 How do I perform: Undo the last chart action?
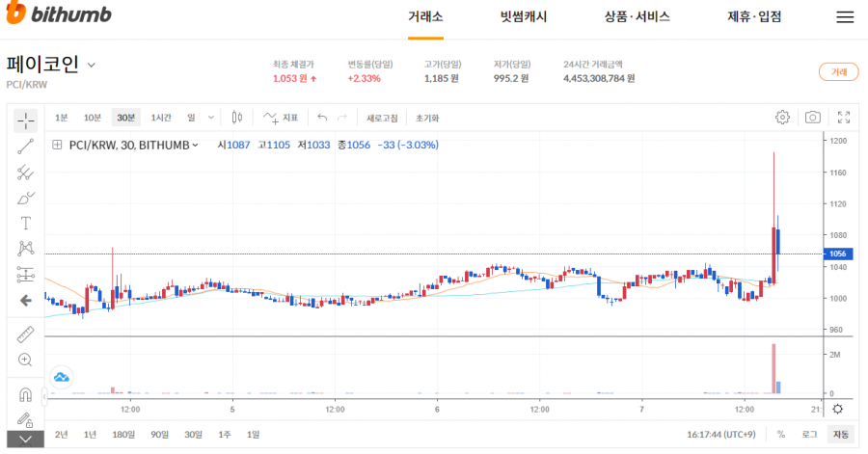322,118
